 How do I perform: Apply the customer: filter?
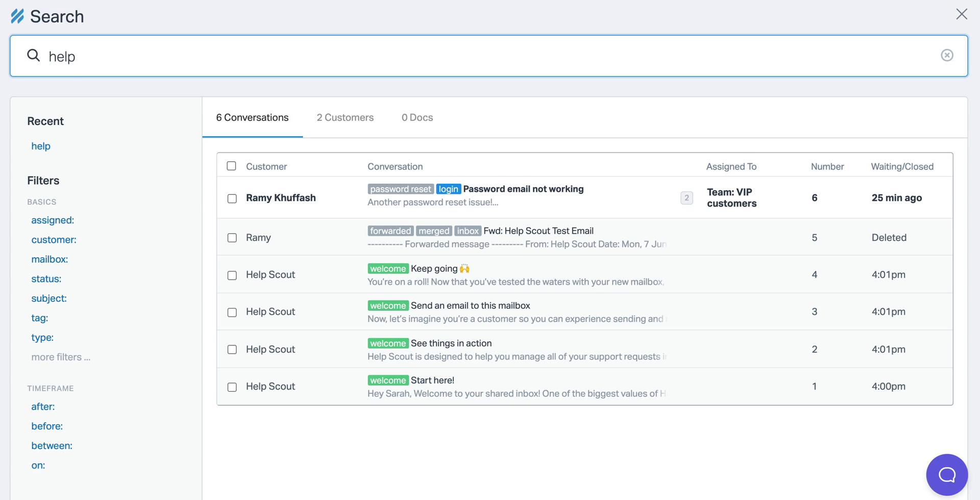tap(54, 240)
